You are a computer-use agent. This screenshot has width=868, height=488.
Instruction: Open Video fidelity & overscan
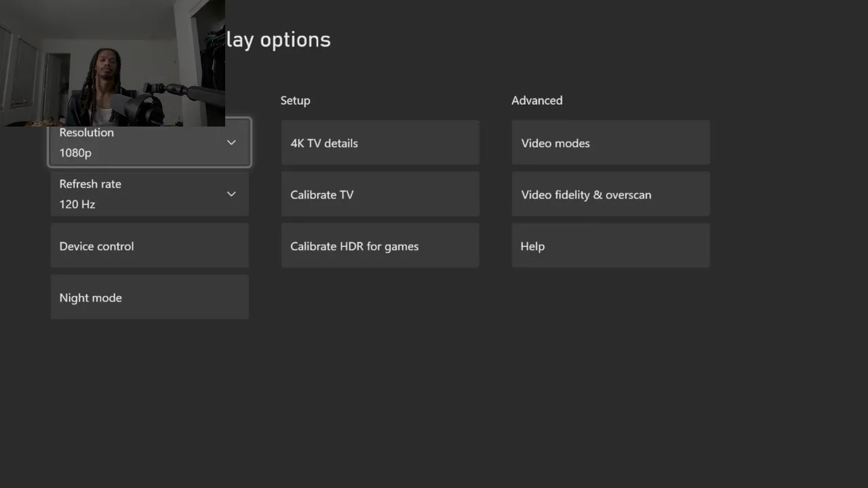click(x=610, y=195)
